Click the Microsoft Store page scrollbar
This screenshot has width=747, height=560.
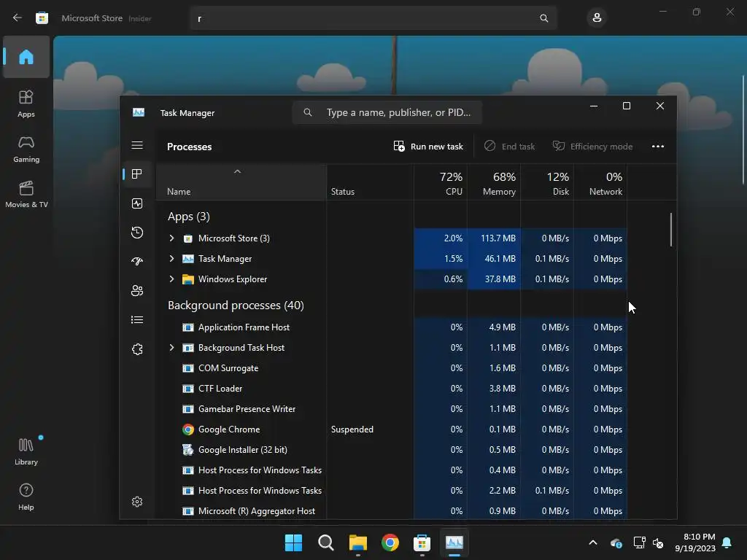coord(743,128)
